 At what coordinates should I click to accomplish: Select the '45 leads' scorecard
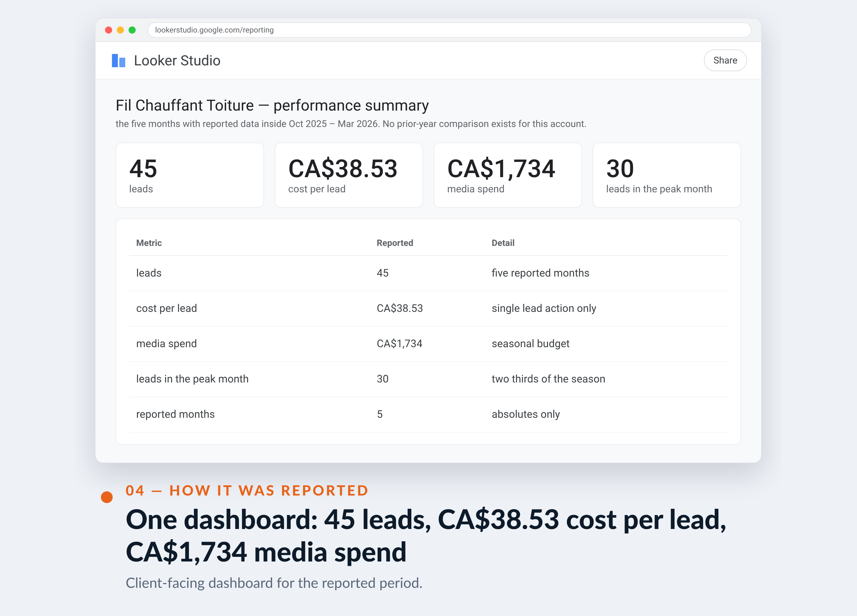click(x=190, y=175)
